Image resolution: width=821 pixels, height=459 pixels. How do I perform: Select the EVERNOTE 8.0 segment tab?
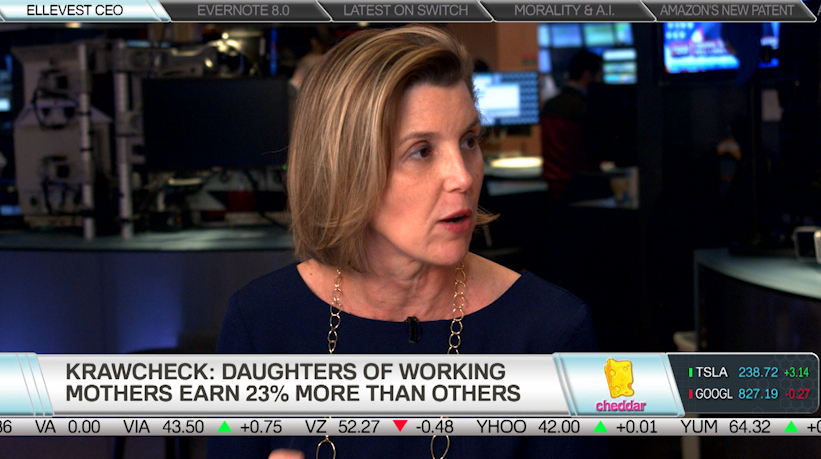tap(243, 10)
